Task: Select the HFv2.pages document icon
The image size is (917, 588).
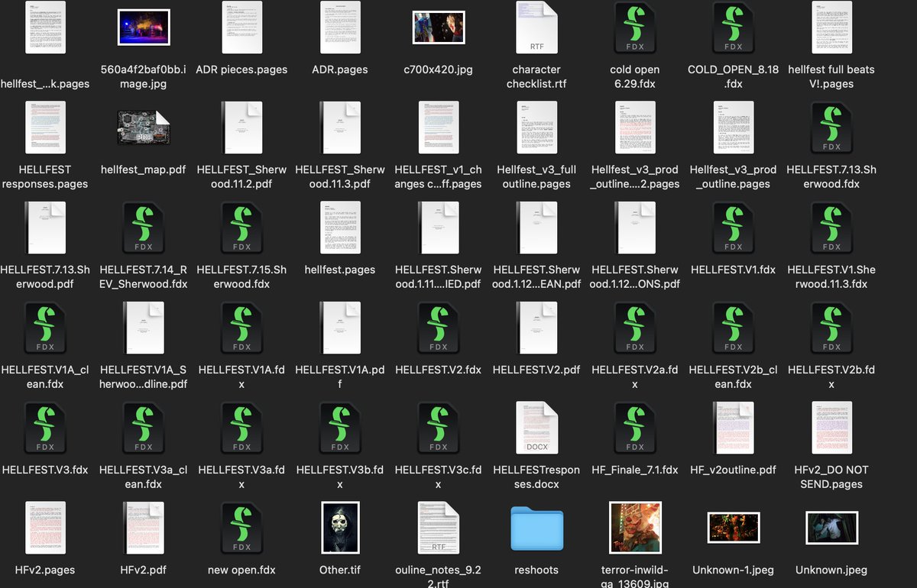Action: tap(46, 528)
